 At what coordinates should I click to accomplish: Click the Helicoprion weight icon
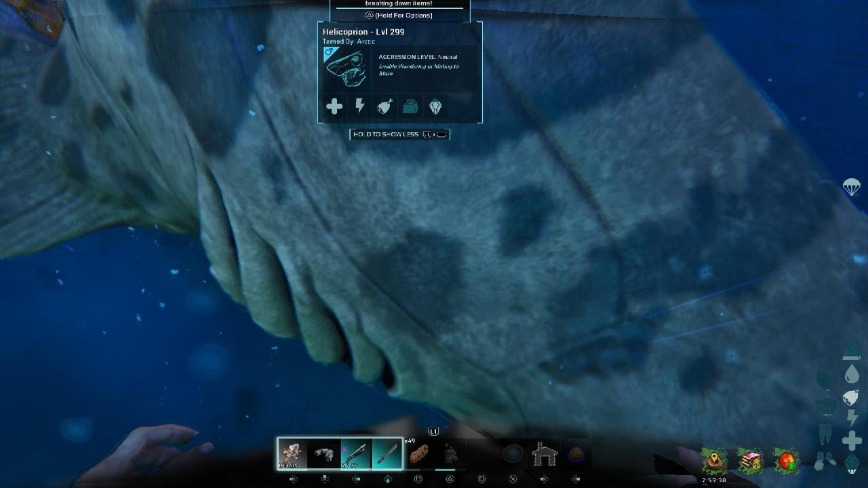click(410, 106)
